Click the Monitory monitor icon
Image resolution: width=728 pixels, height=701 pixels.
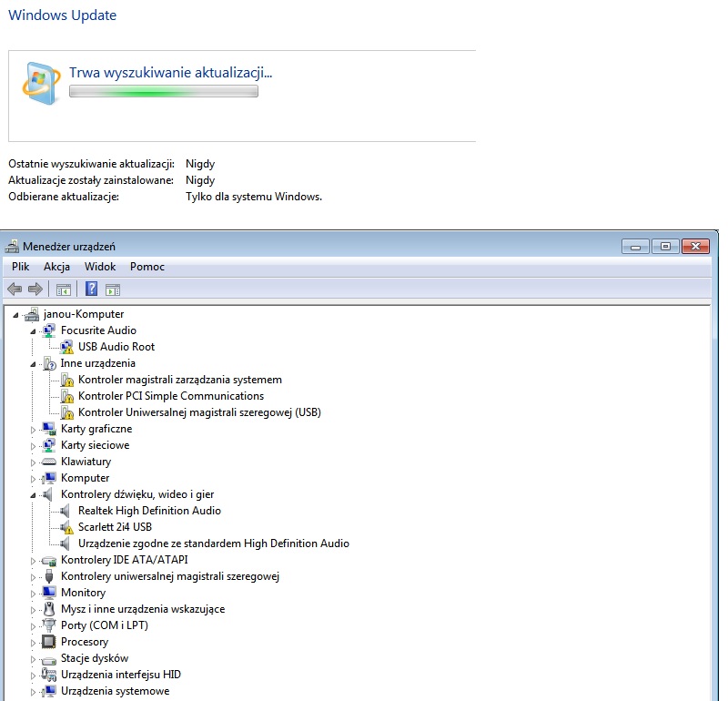(49, 593)
